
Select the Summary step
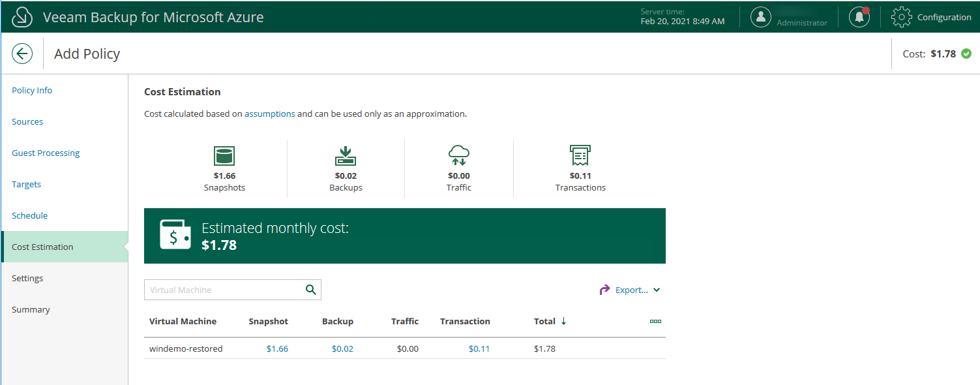(31, 309)
